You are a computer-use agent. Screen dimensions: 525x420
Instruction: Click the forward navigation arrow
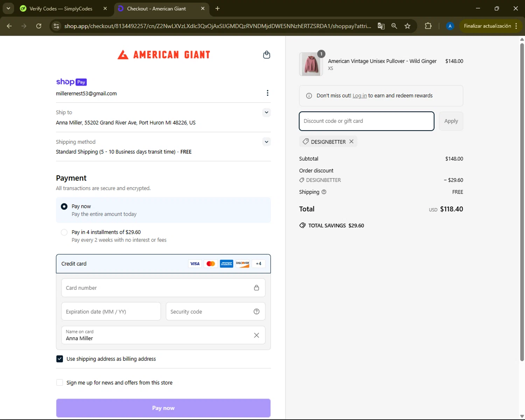click(24, 26)
